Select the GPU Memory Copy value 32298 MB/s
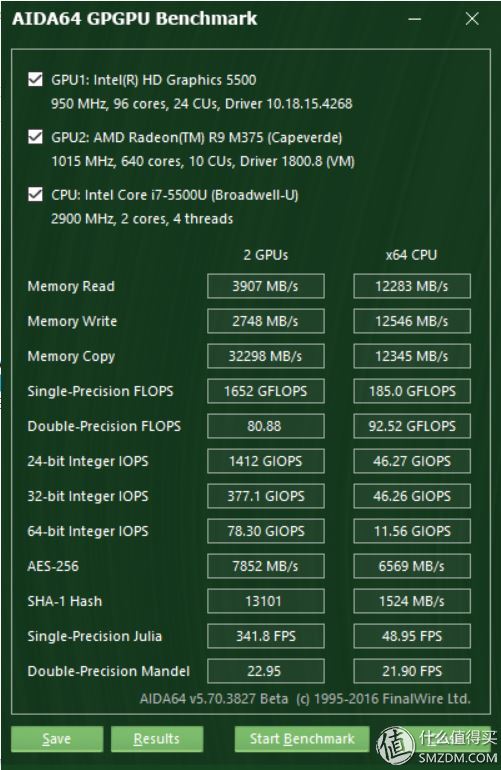501x770 pixels. point(266,356)
